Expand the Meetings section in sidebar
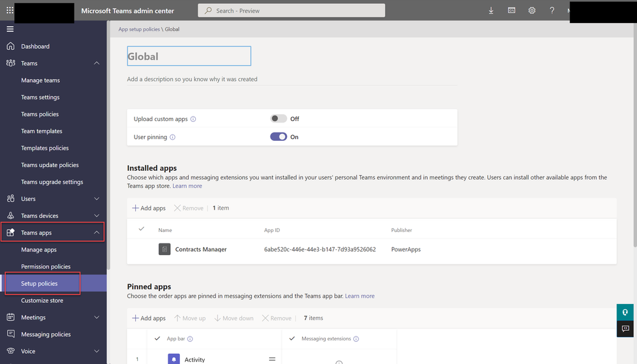 [96, 317]
